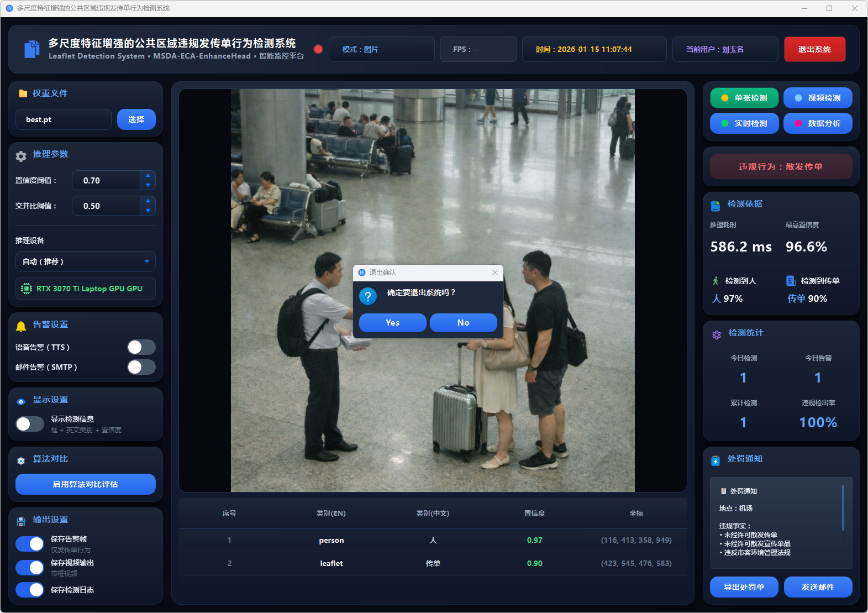Decrease IoU threshold with down arrow
The height and width of the screenshot is (613, 868).
(x=148, y=211)
